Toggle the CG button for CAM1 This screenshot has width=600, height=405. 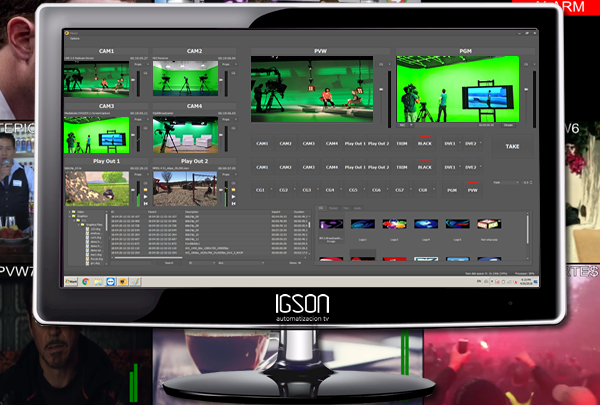pos(146,73)
